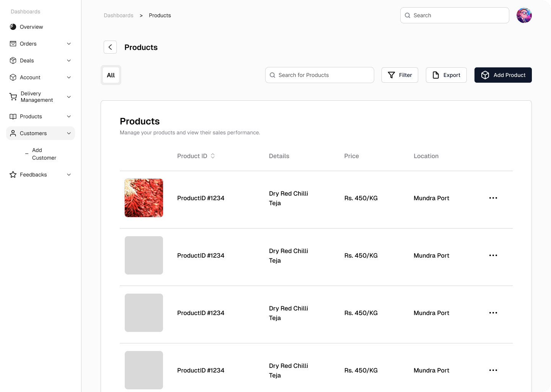
Task: Click the Filter funnel icon
Action: [391, 75]
